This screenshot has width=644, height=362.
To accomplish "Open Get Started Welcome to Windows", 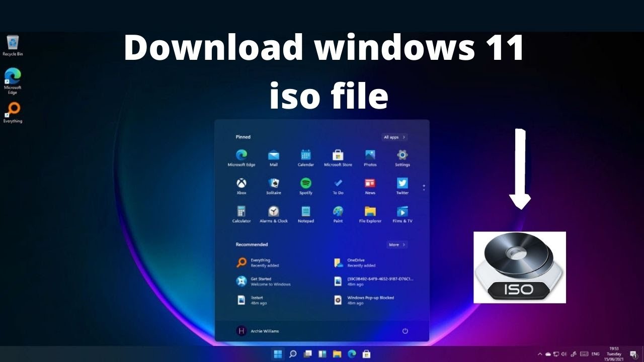I will [264, 281].
